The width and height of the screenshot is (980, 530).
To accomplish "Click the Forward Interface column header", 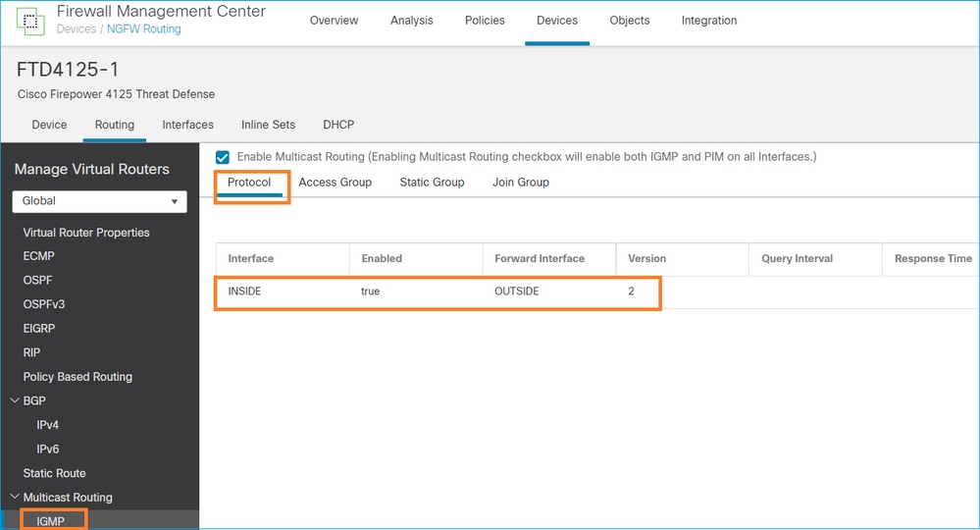I will tap(540, 259).
